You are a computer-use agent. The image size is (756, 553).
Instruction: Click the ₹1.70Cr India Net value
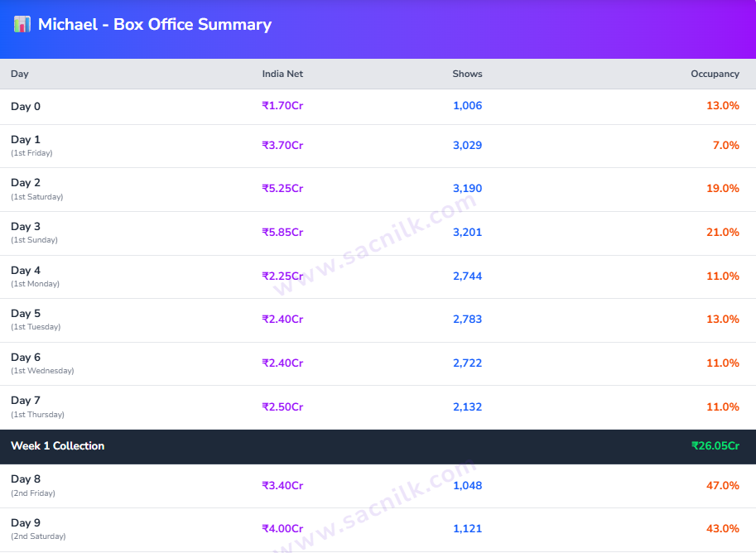click(x=282, y=106)
